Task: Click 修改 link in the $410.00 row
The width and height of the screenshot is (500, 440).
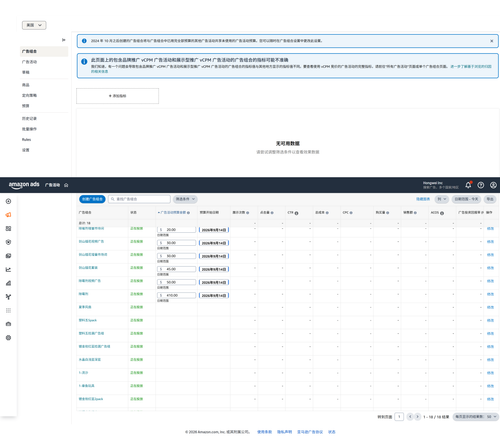Action: point(490,294)
